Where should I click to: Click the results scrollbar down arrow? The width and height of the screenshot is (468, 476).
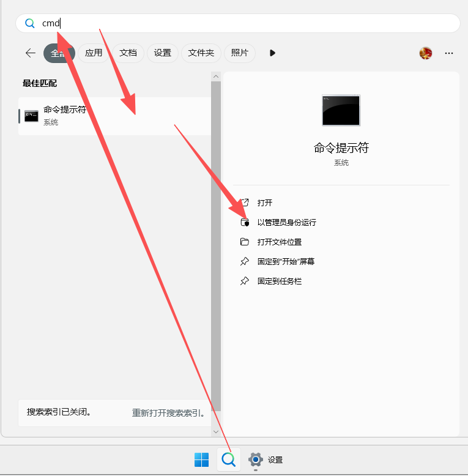[216, 432]
